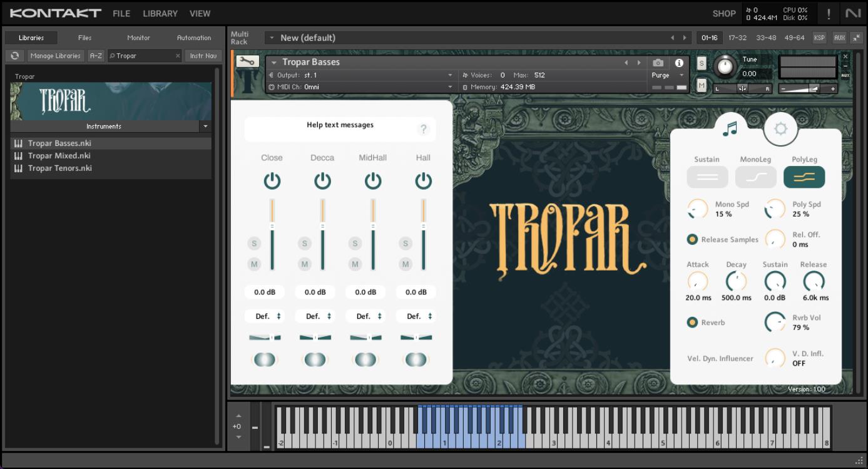868x469 pixels.
Task: Click the camera snapshot icon
Action: tap(658, 63)
